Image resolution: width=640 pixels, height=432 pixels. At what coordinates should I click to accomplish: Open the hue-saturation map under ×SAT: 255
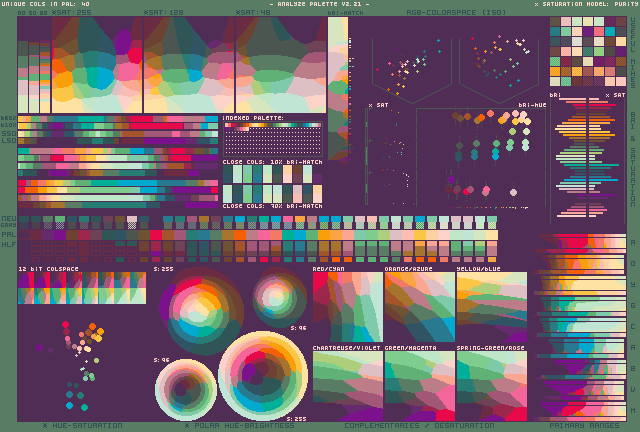[97, 65]
